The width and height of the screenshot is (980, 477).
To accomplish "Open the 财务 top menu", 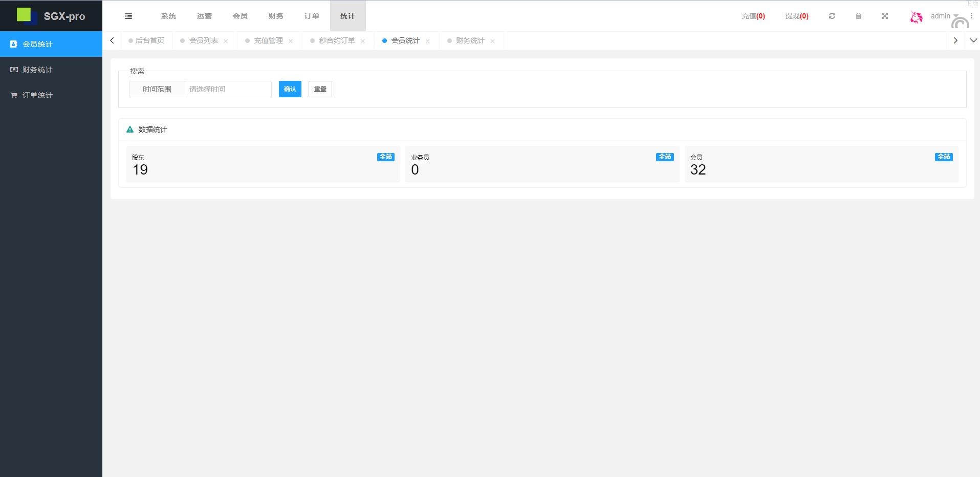I will point(276,16).
